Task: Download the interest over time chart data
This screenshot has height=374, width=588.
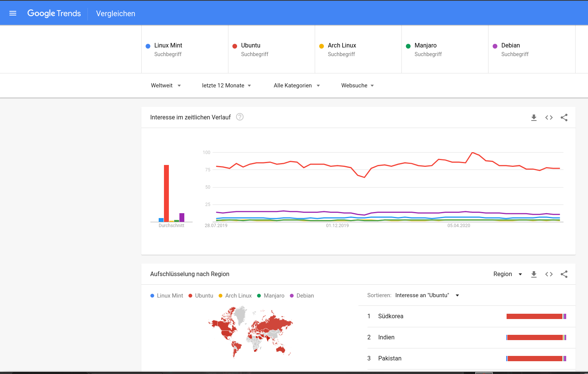Action: click(x=534, y=118)
